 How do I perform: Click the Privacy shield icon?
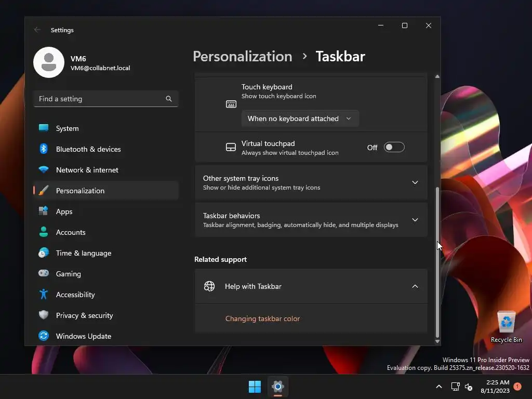tap(44, 315)
